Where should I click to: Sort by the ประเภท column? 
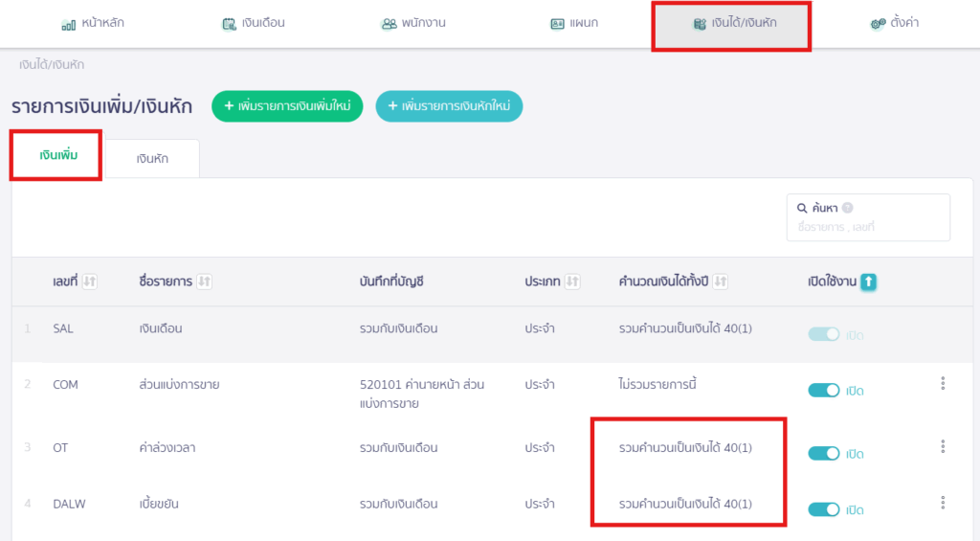click(x=572, y=282)
